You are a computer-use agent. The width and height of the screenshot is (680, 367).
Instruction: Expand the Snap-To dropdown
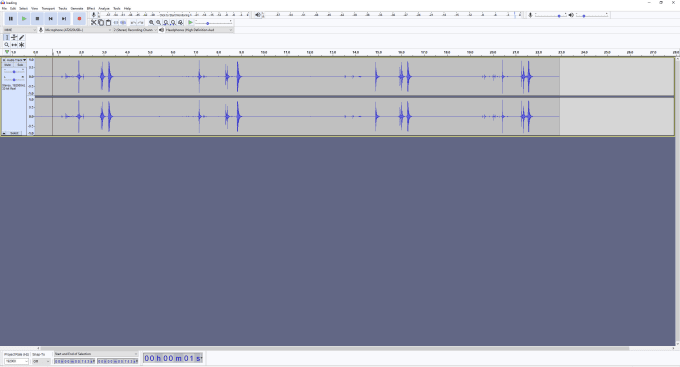(41, 361)
